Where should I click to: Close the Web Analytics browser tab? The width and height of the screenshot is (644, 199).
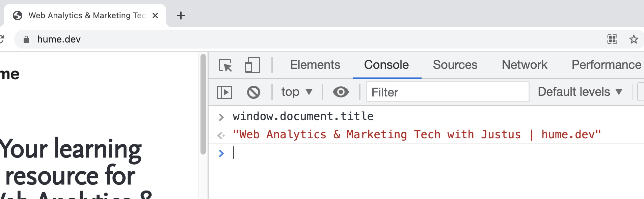(x=155, y=16)
